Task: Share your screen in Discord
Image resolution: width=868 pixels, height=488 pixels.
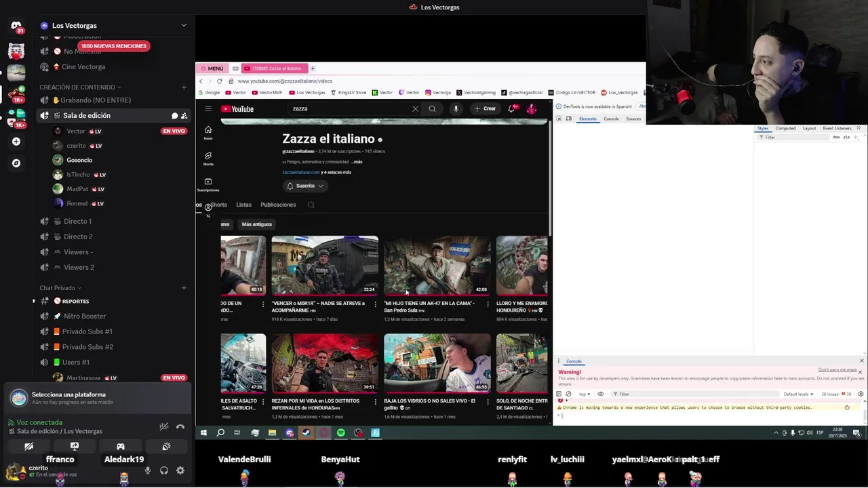Action: [75, 447]
